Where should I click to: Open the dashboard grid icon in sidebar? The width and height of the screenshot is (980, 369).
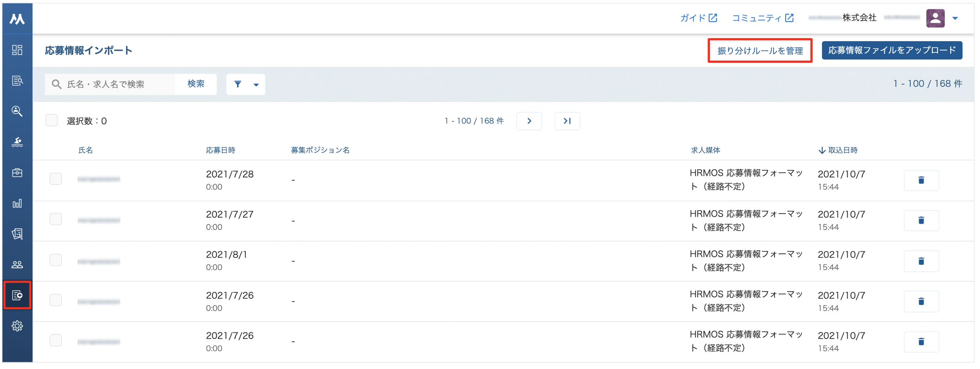click(x=17, y=50)
